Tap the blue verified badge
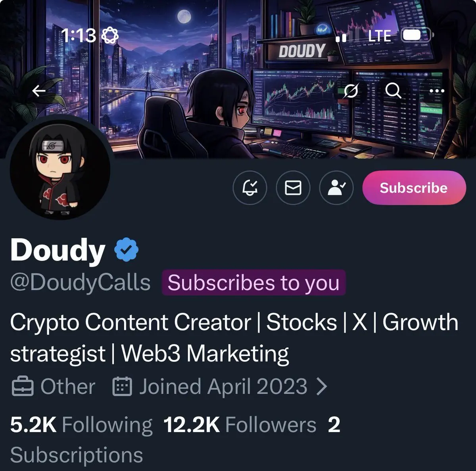This screenshot has width=476, height=471. (126, 249)
